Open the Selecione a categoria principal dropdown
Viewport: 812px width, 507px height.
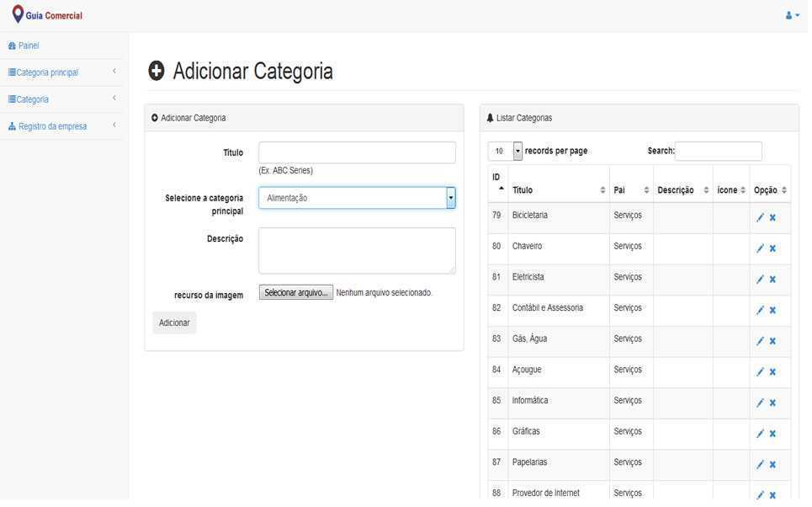(x=357, y=198)
